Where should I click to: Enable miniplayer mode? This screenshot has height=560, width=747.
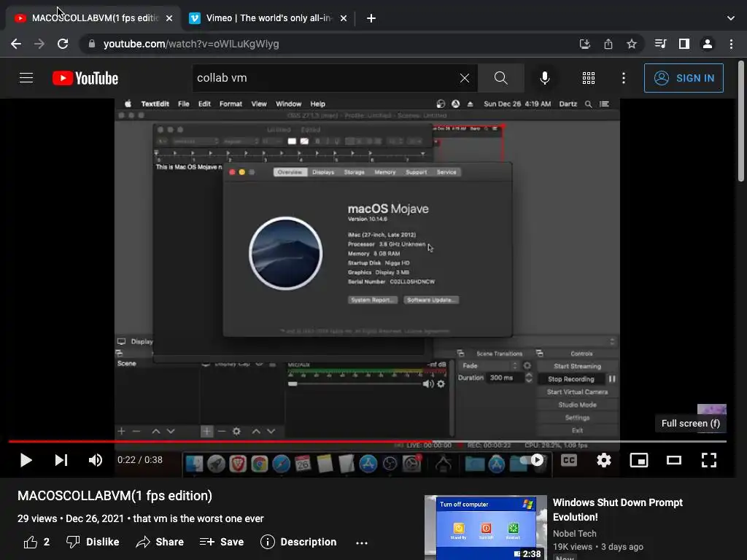pos(639,460)
